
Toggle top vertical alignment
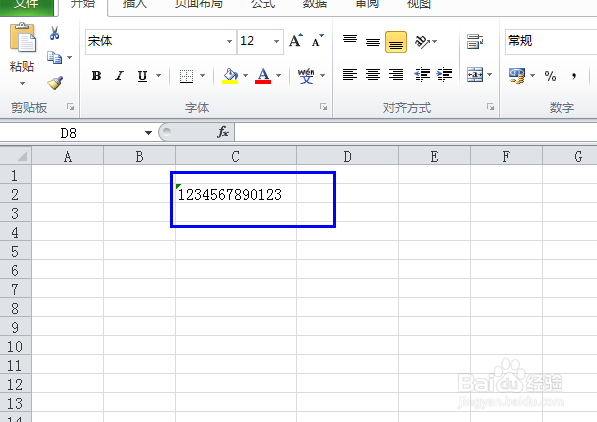pyautogui.click(x=350, y=41)
